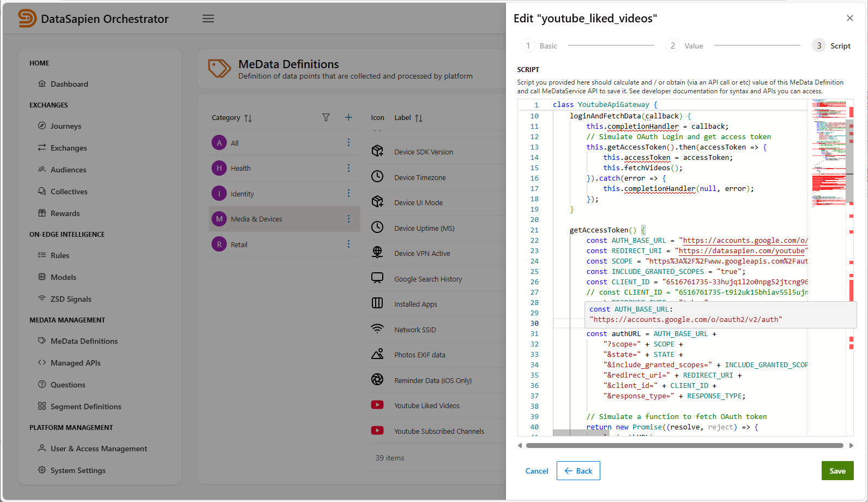Go Back to the previous step
The height and width of the screenshot is (502, 868).
click(578, 471)
